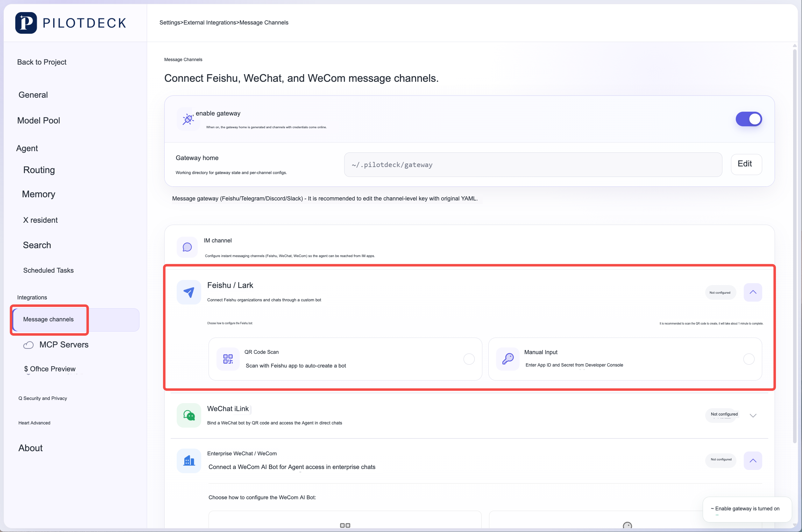This screenshot has height=532, width=802.
Task: Collapse the Enterprise WeChat / WeCom section
Action: [752, 461]
